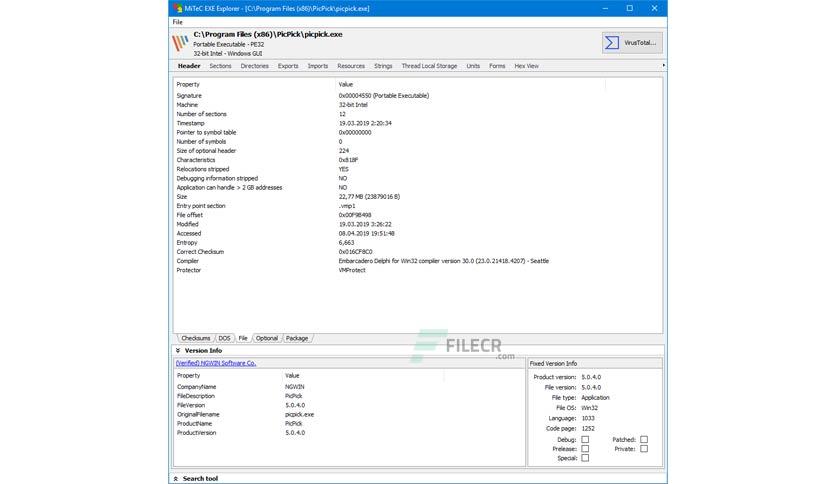Click the MiTeC EXE Explorer title bar icon

[178, 9]
